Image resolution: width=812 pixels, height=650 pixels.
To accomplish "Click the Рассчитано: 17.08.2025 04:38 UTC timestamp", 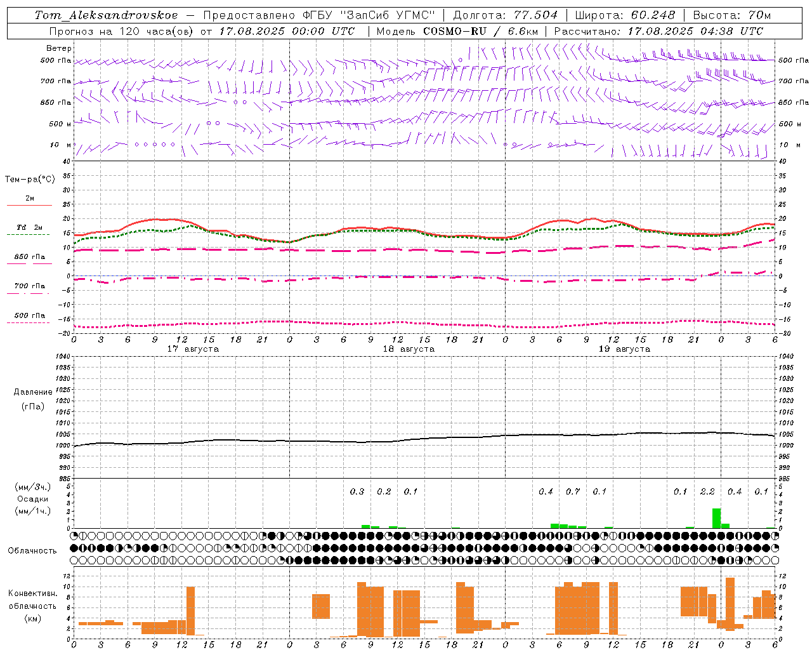I will (x=658, y=31).
